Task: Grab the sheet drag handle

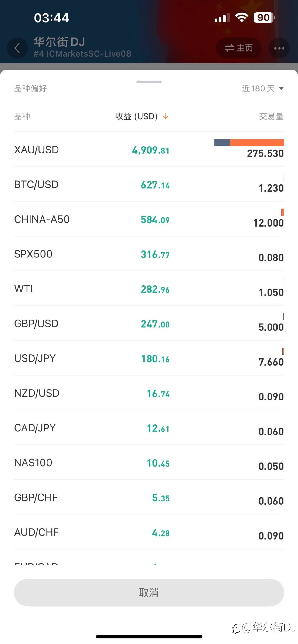Action: tap(149, 82)
